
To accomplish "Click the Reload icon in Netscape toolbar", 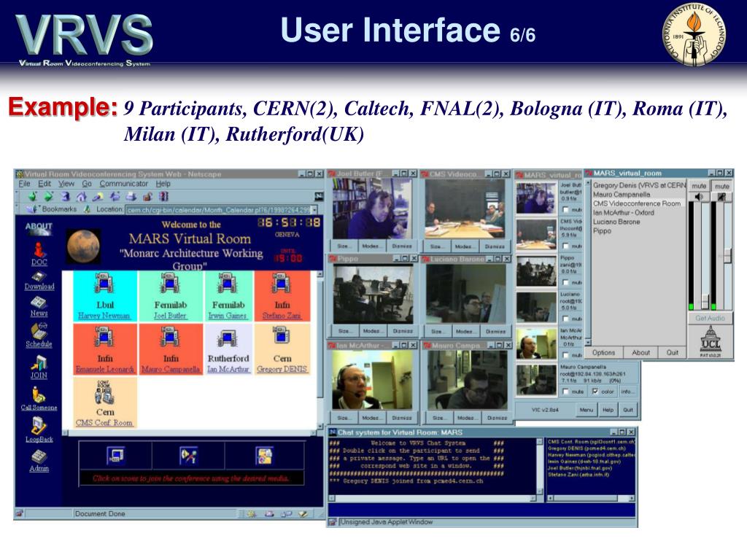I will point(66,197).
